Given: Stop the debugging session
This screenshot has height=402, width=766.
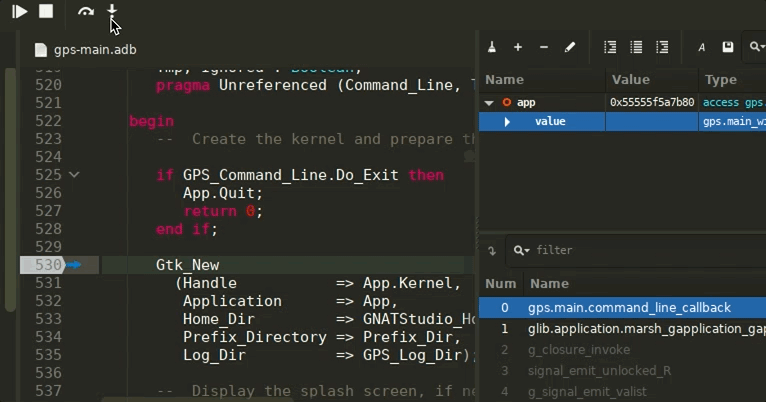Looking at the screenshot, I should pyautogui.click(x=46, y=11).
